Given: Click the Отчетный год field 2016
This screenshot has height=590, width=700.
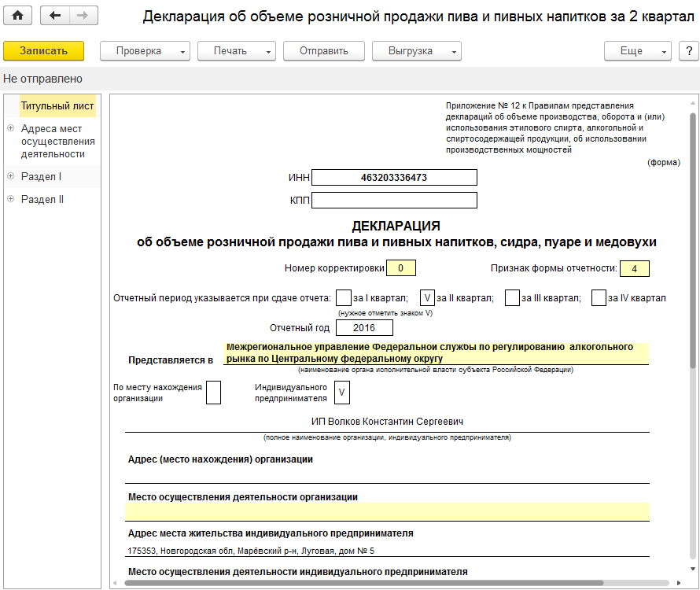Looking at the screenshot, I should click(364, 328).
